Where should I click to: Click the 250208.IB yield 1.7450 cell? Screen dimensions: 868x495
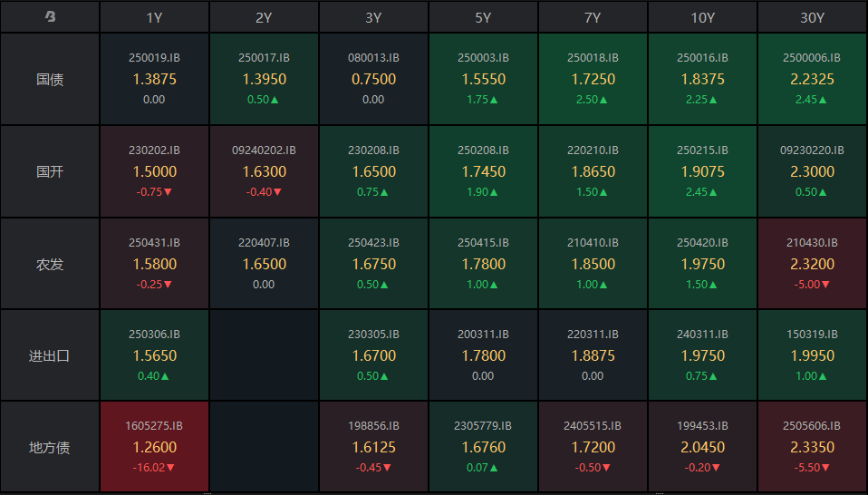[483, 171]
